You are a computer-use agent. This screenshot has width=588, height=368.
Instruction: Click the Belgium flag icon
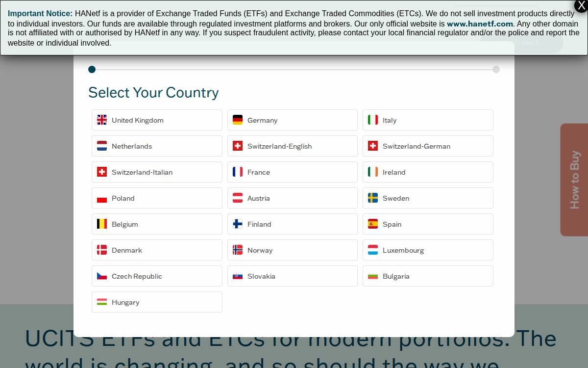tap(102, 224)
